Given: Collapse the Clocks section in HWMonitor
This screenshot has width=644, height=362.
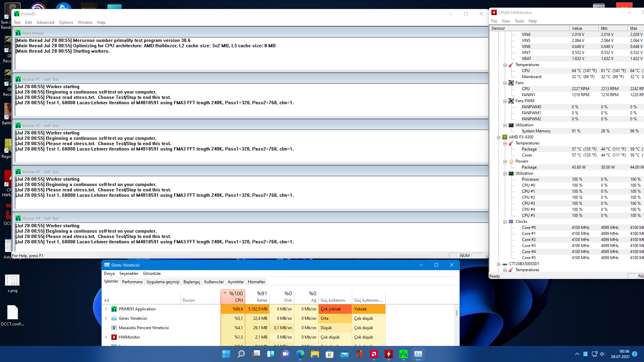Looking at the screenshot, I should click(505, 222).
